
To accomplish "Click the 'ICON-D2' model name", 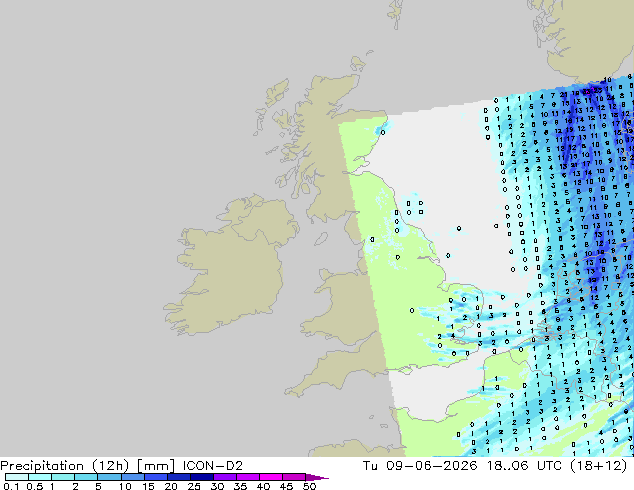I will point(213,466).
